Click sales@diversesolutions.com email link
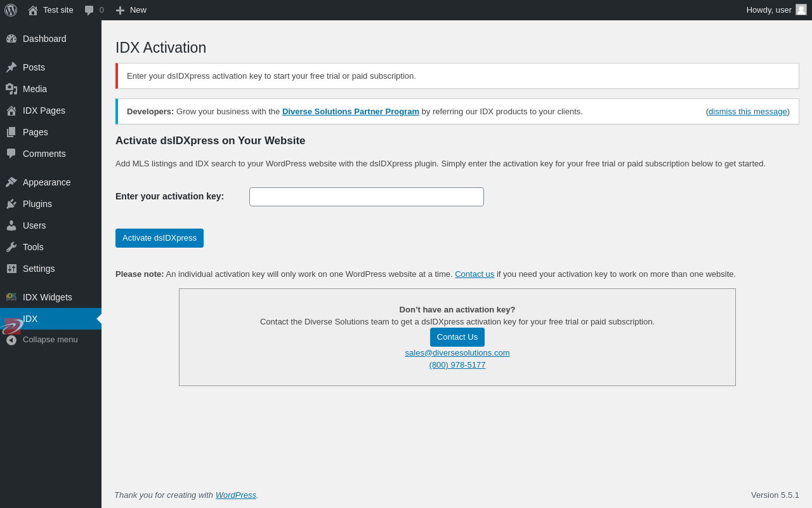This screenshot has width=812, height=508. 457,353
